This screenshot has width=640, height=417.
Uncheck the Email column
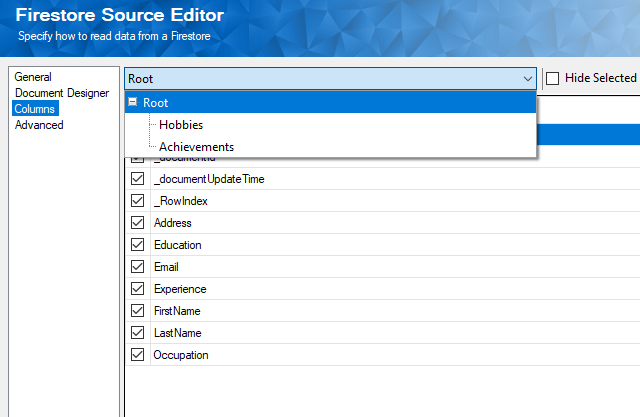pos(138,267)
